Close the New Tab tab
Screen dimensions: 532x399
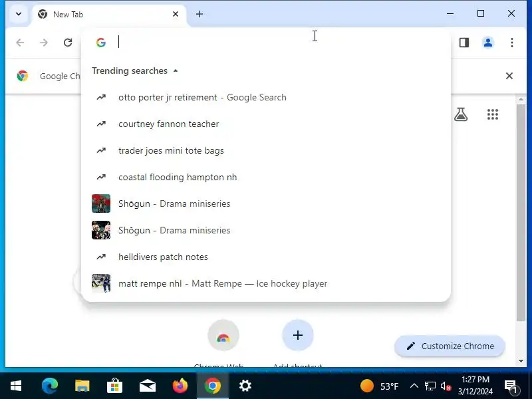(x=176, y=14)
